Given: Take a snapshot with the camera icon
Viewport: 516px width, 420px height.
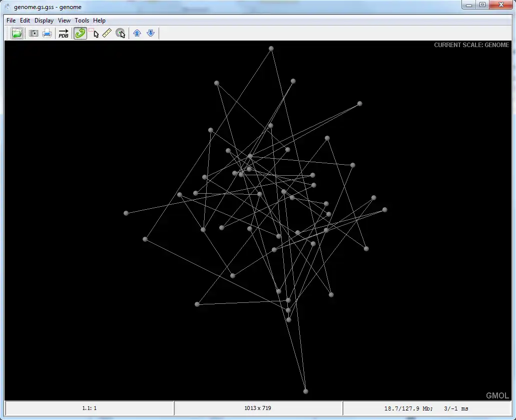Looking at the screenshot, I should (33, 33).
